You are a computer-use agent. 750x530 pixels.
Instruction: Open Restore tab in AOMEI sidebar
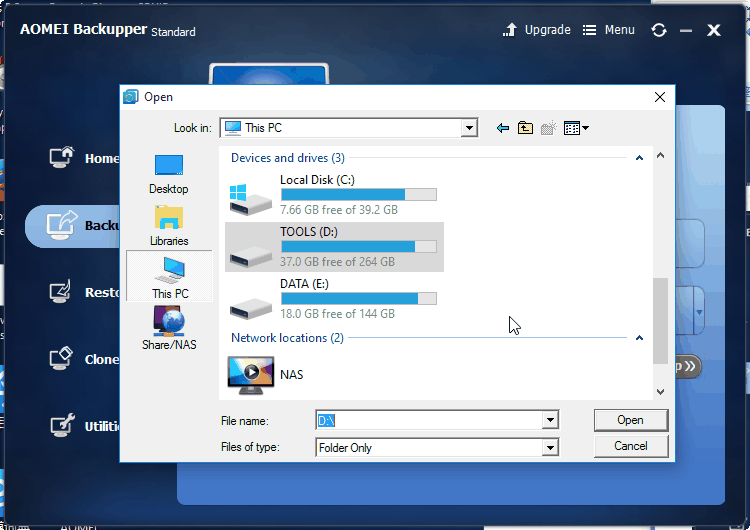(x=84, y=292)
